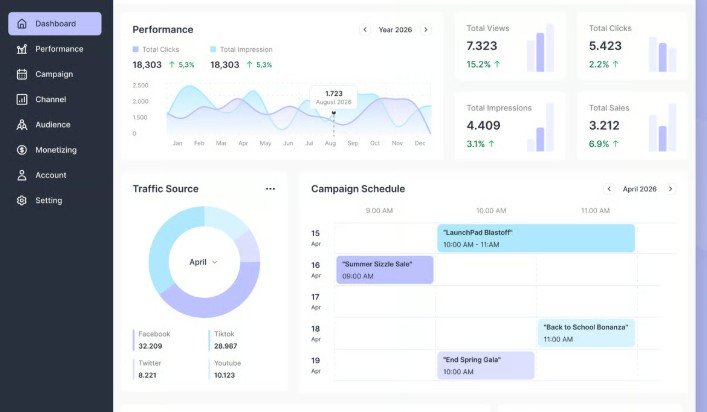Click the Audience icon in sidebar
The height and width of the screenshot is (412, 707).
[22, 125]
